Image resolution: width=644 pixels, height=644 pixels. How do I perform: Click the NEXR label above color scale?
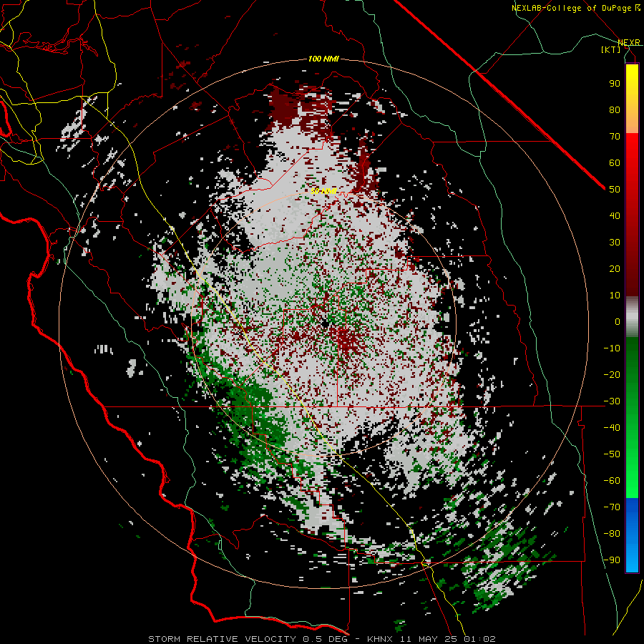pyautogui.click(x=629, y=43)
